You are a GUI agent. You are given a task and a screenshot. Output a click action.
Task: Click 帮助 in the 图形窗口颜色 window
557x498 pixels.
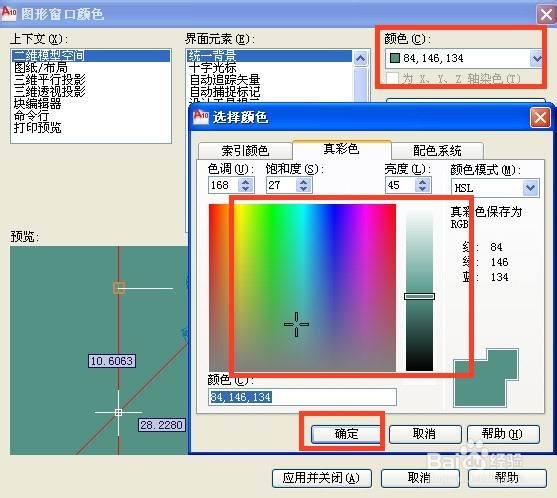click(x=507, y=478)
